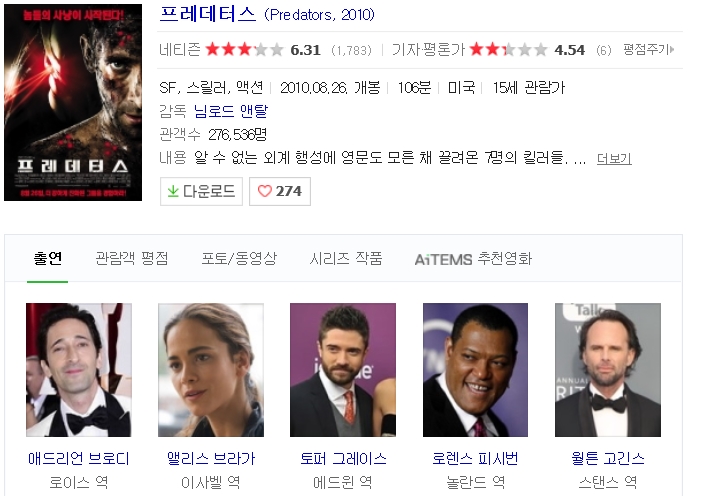Screen dimensions: 720x496
Task: Open the 포토/동영상 tab
Action: tap(239, 258)
